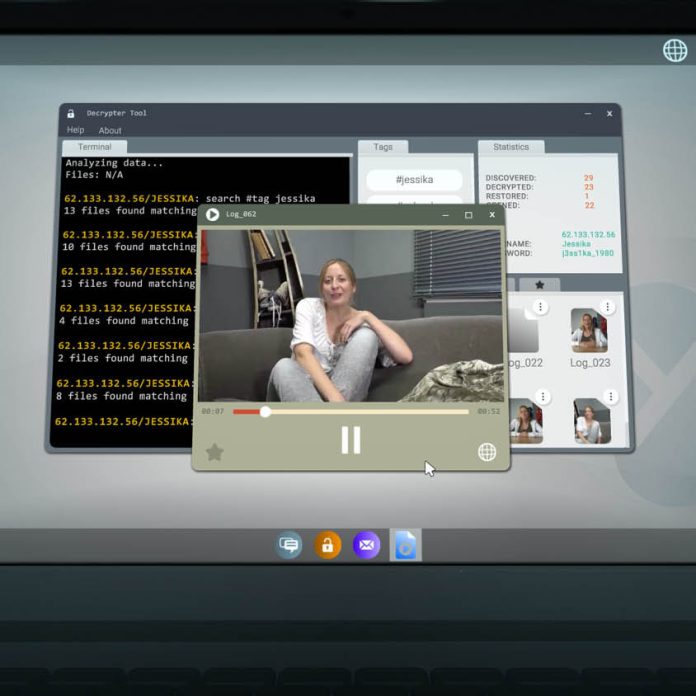Minimize the Decrypter Tool window
This screenshot has height=696, width=696.
pos(588,114)
